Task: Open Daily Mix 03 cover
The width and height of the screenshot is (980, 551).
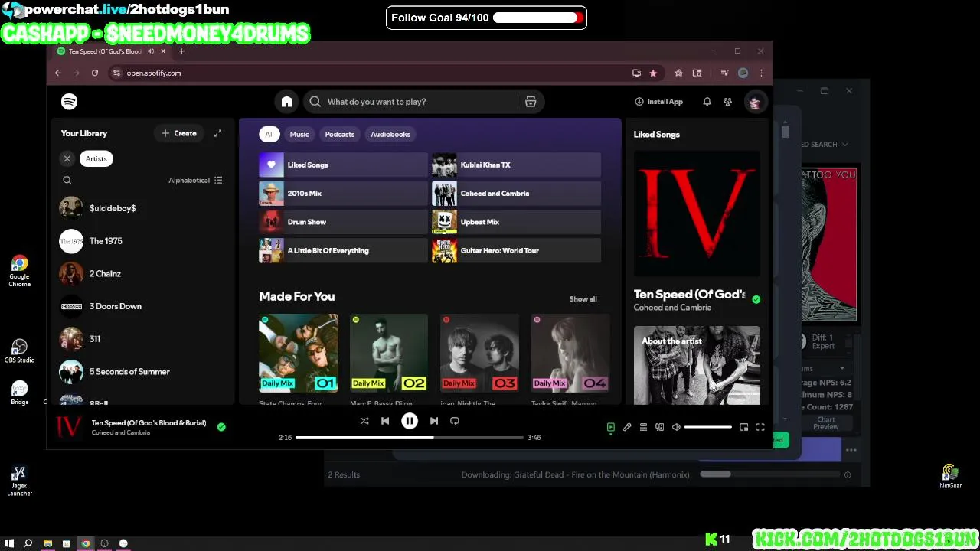Action: pyautogui.click(x=479, y=353)
